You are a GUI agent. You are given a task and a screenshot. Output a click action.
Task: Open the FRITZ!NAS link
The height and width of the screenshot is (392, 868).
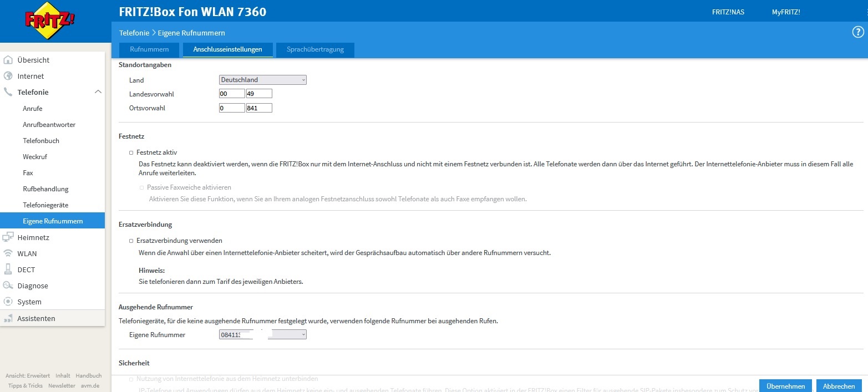click(728, 12)
